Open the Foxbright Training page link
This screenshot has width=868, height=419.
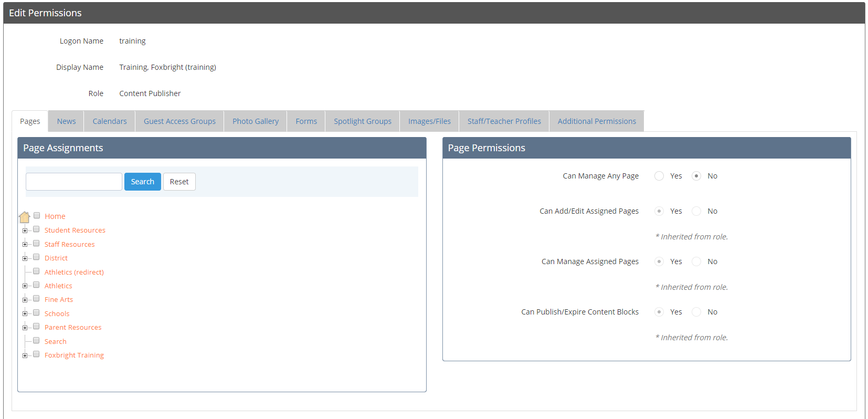(74, 355)
